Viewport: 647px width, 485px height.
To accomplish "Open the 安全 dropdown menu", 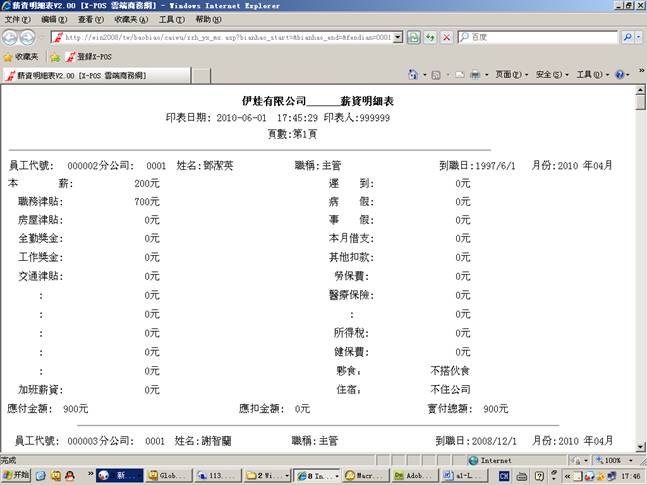I will [550, 75].
